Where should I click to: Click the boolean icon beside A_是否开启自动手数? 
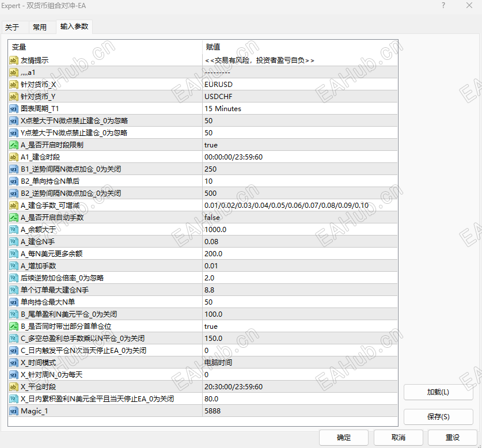tap(13, 218)
